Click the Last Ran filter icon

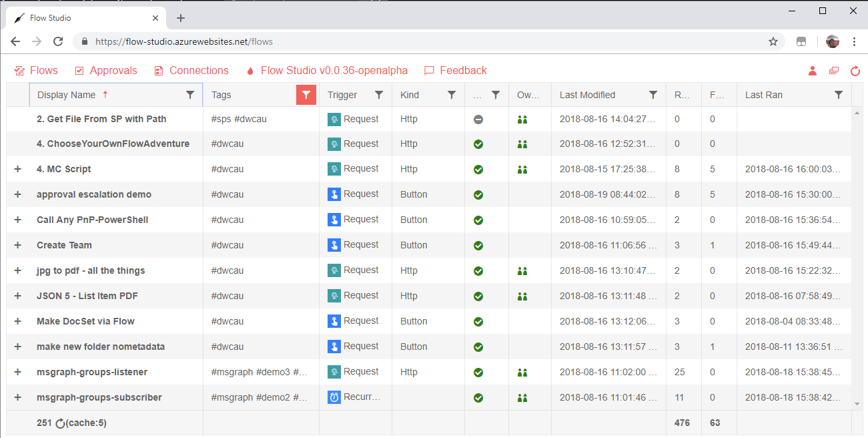click(x=839, y=95)
